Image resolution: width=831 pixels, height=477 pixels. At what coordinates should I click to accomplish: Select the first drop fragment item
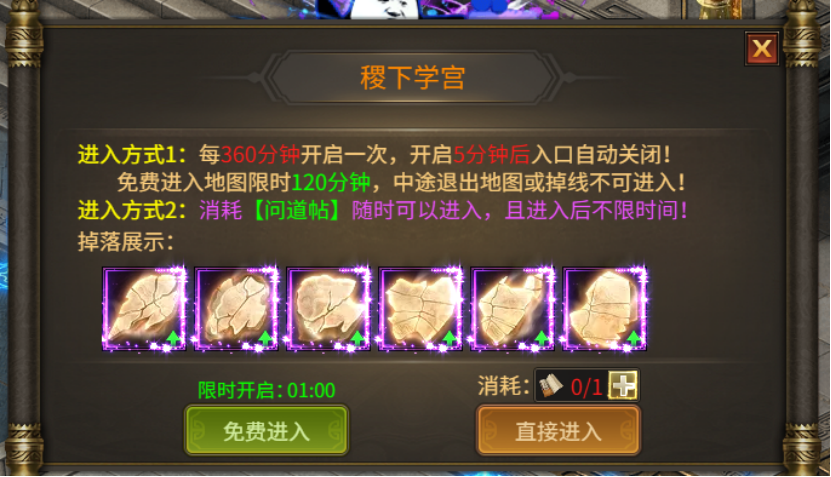point(144,309)
